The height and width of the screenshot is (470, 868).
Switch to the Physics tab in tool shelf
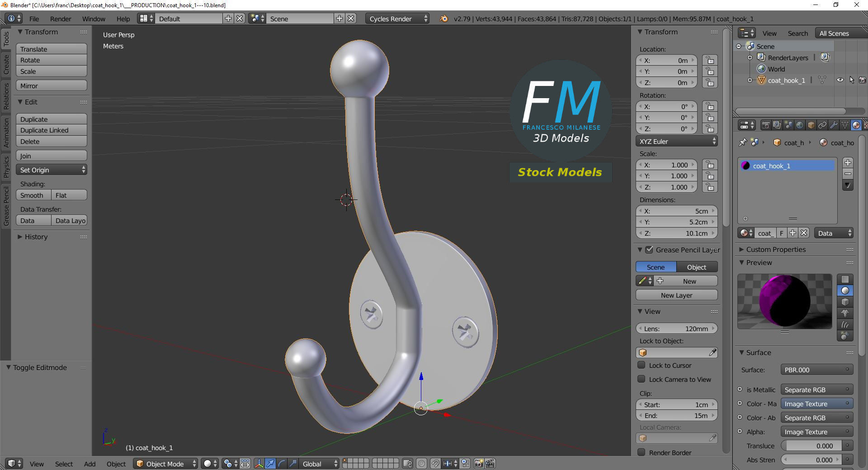[x=6, y=166]
